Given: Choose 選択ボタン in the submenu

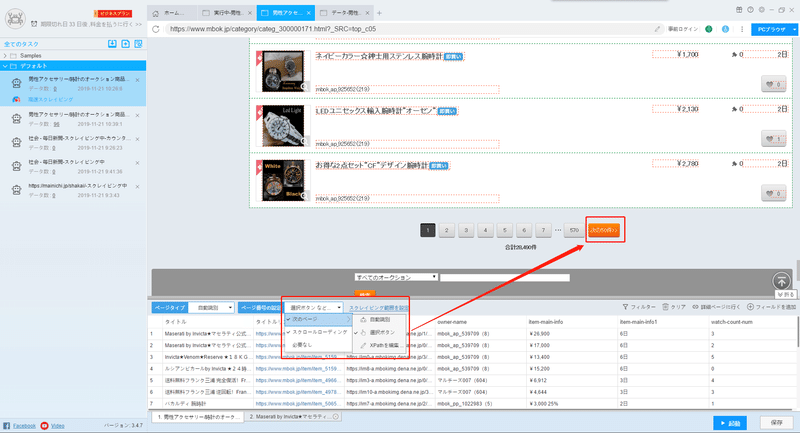Looking at the screenshot, I should [x=380, y=333].
